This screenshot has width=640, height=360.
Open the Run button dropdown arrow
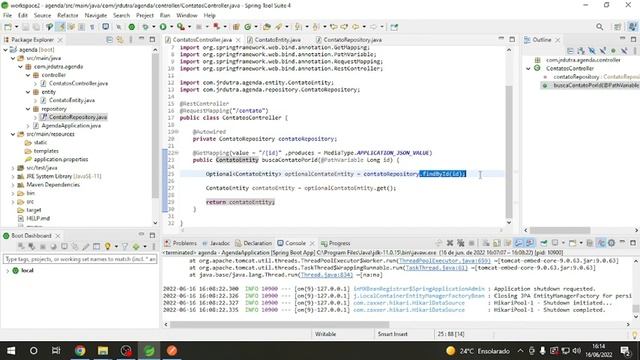171,27
